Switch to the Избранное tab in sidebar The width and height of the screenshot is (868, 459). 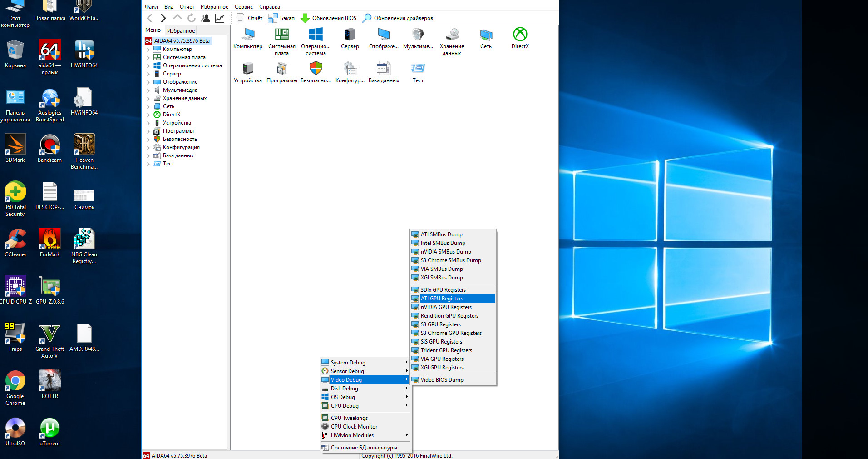point(181,31)
